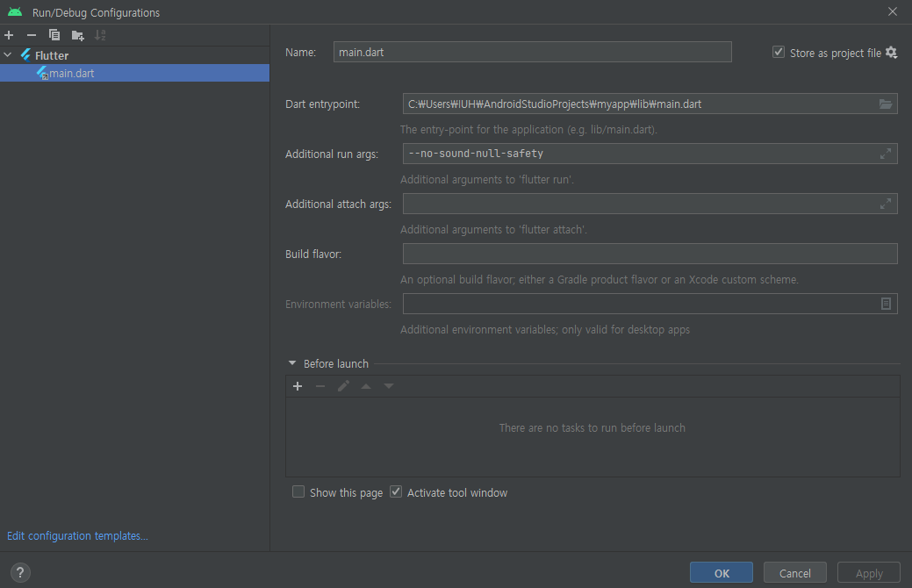Disable Activate tool window checkbox
Screen dimensions: 912x588
(396, 492)
